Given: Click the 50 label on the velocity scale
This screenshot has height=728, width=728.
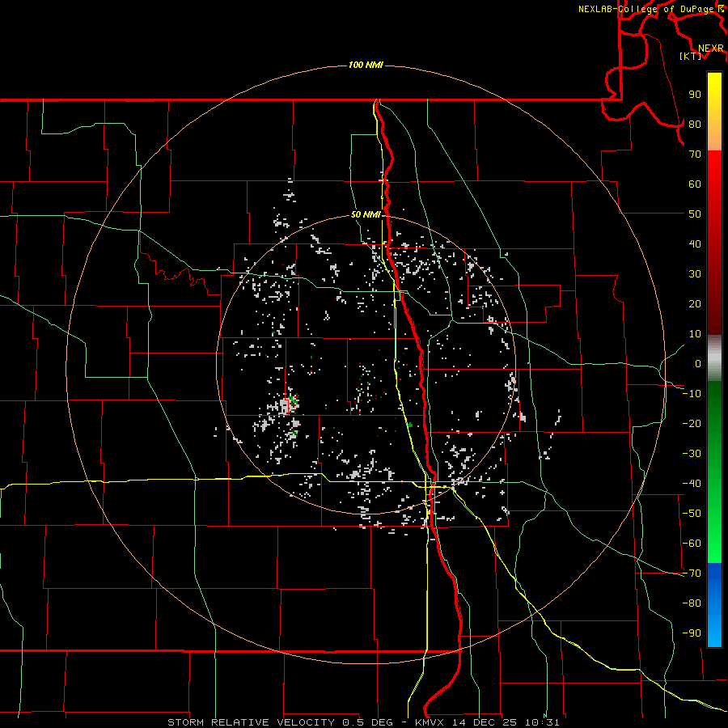Looking at the screenshot, I should (695, 214).
